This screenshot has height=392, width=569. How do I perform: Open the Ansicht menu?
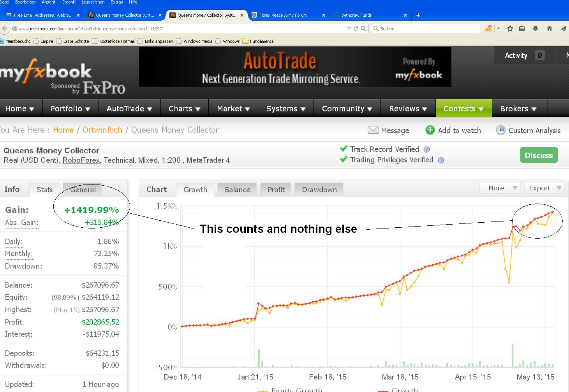click(48, 2)
